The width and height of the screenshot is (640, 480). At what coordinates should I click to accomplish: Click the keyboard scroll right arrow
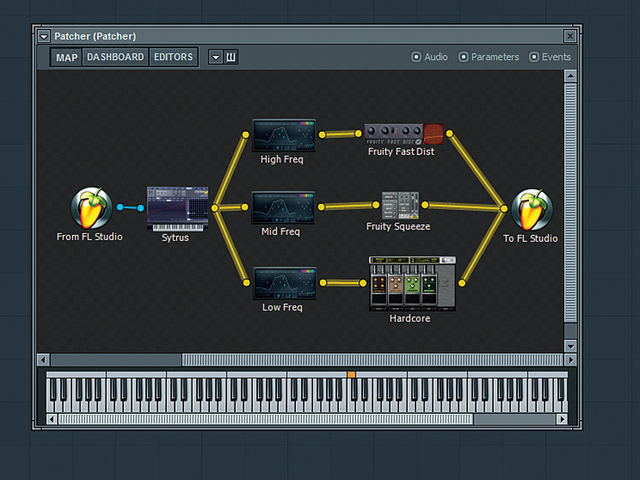click(x=562, y=419)
